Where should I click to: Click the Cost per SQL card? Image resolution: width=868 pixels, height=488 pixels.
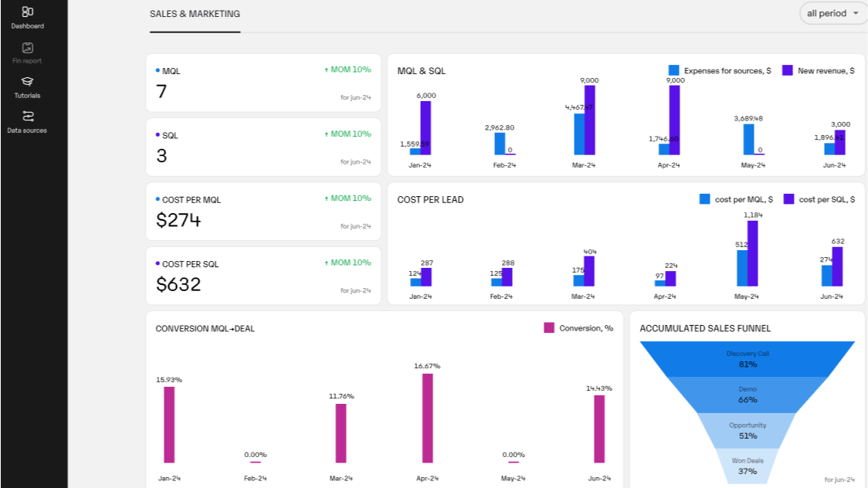(x=263, y=276)
